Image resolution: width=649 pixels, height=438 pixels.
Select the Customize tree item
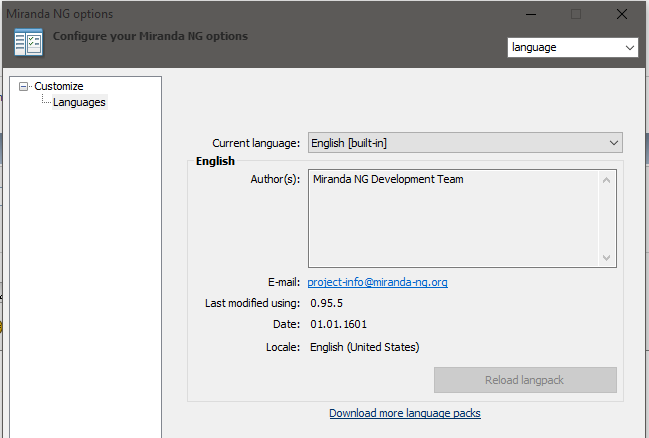[59, 86]
